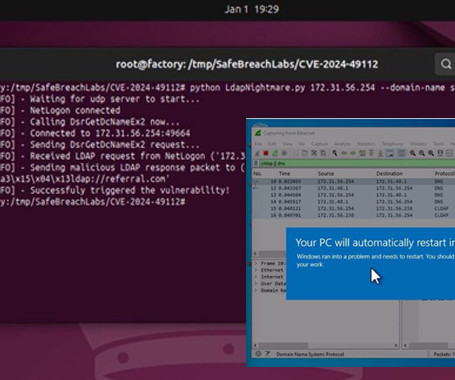
Task: Sort packets by the Time column header
Action: [x=284, y=173]
